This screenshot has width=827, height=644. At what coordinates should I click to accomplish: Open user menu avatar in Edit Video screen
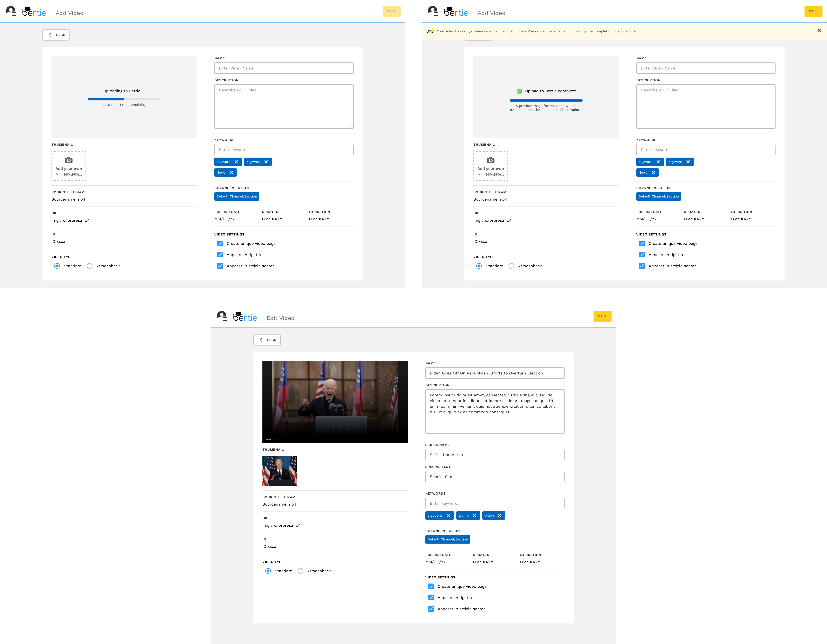(222, 316)
